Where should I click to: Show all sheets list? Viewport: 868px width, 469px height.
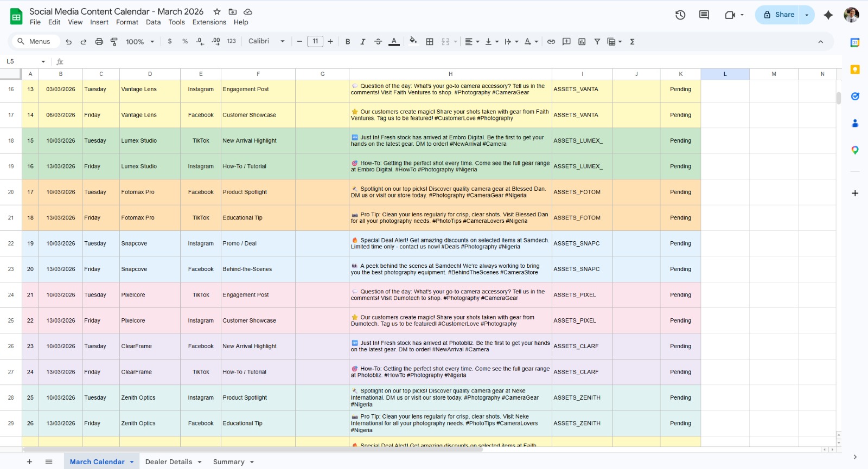coord(49,462)
